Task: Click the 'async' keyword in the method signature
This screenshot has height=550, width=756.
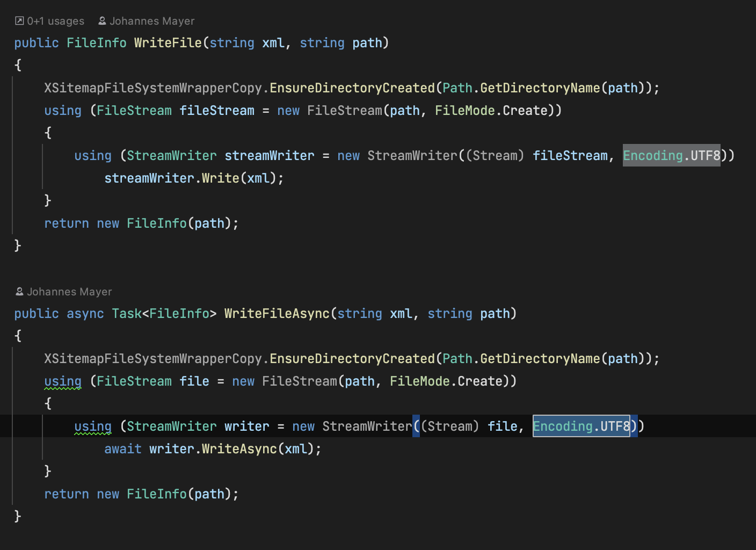Action: pos(85,314)
